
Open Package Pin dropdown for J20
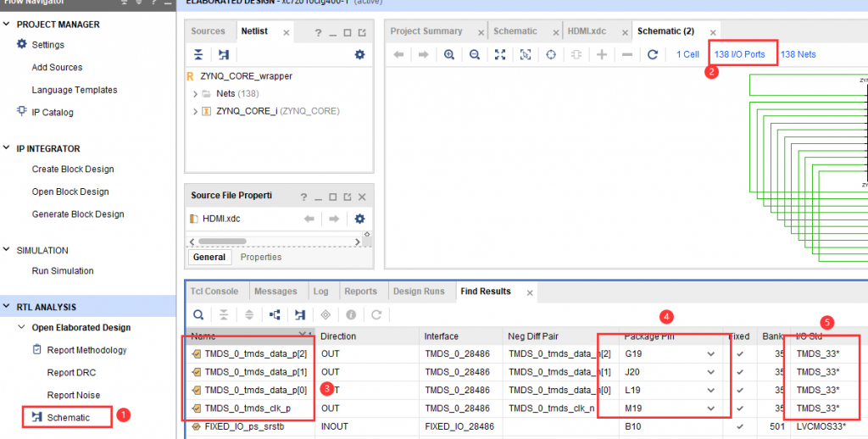(x=711, y=372)
